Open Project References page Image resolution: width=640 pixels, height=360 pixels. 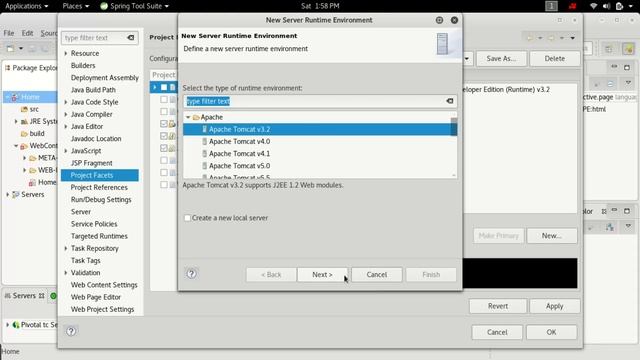(x=99, y=188)
